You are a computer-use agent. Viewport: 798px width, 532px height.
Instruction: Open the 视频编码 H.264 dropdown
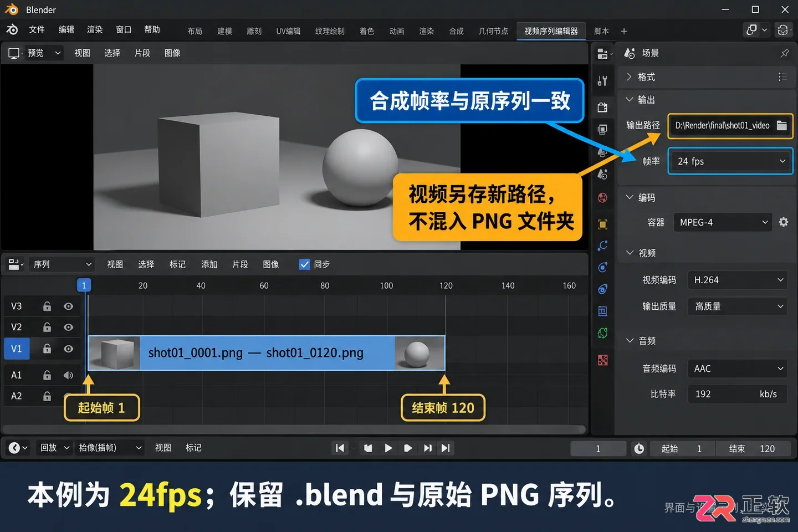[x=738, y=280]
